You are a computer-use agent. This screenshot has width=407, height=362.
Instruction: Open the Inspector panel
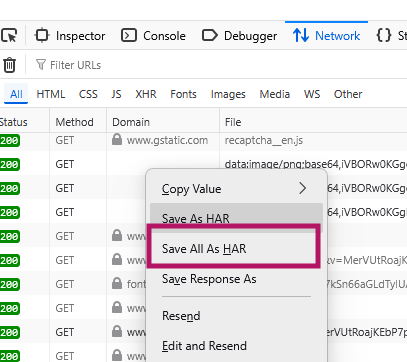click(70, 36)
